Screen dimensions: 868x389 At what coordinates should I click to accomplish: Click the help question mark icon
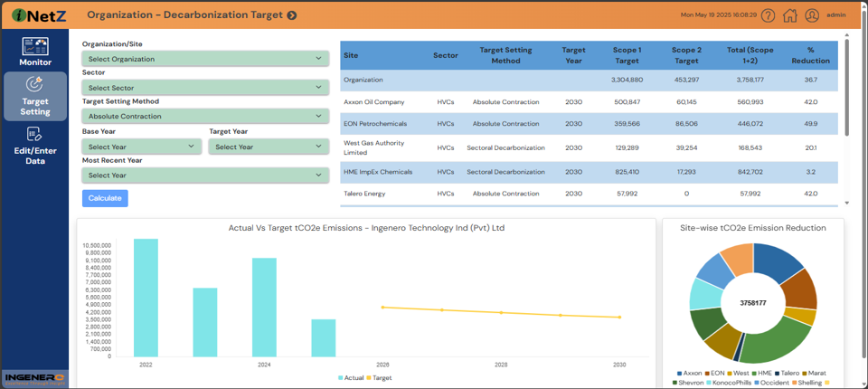(x=768, y=15)
